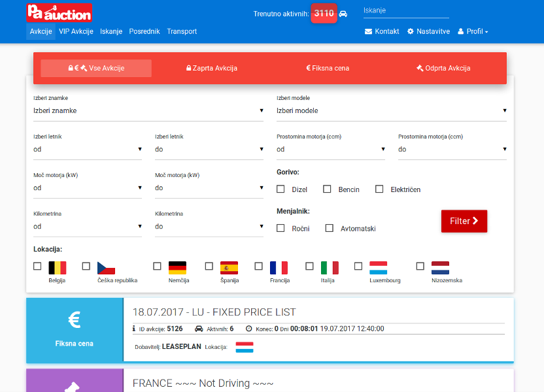544x392 pixels.
Task: Check the Francija location checkbox
Action: 259,267
